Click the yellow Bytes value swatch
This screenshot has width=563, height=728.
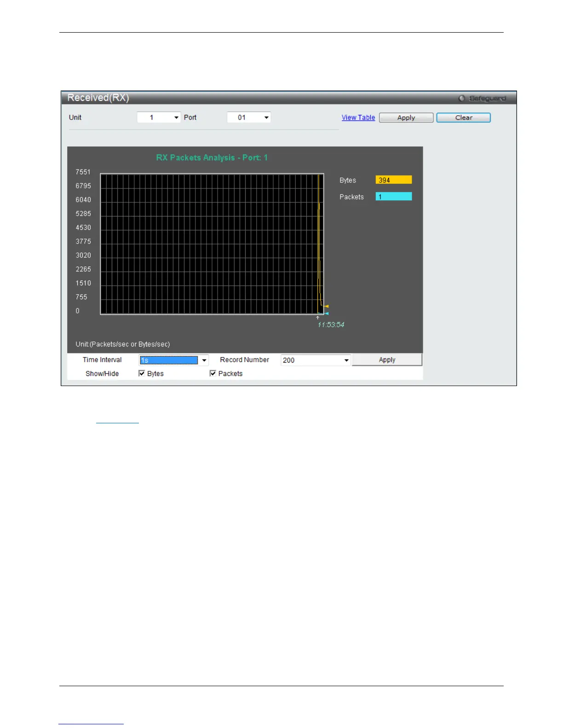point(394,180)
